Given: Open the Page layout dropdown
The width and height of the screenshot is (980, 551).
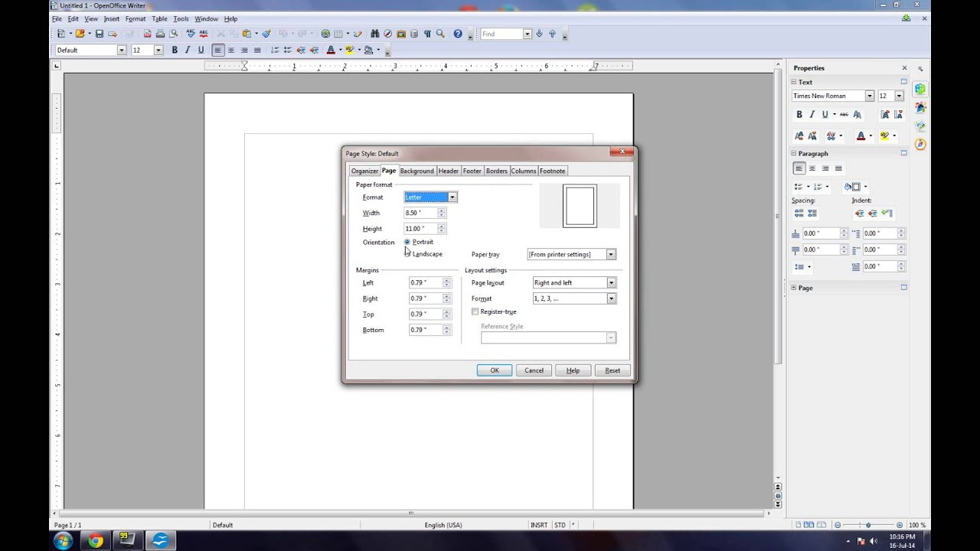Looking at the screenshot, I should click(611, 282).
